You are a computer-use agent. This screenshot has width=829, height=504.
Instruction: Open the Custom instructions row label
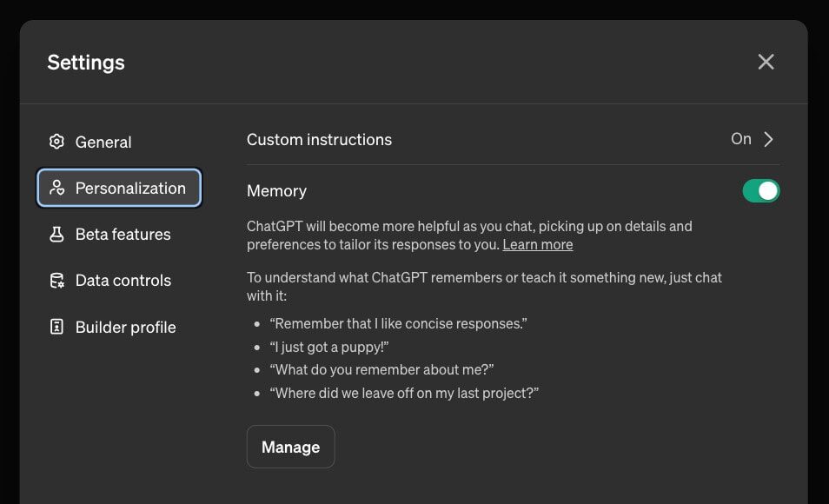click(319, 140)
